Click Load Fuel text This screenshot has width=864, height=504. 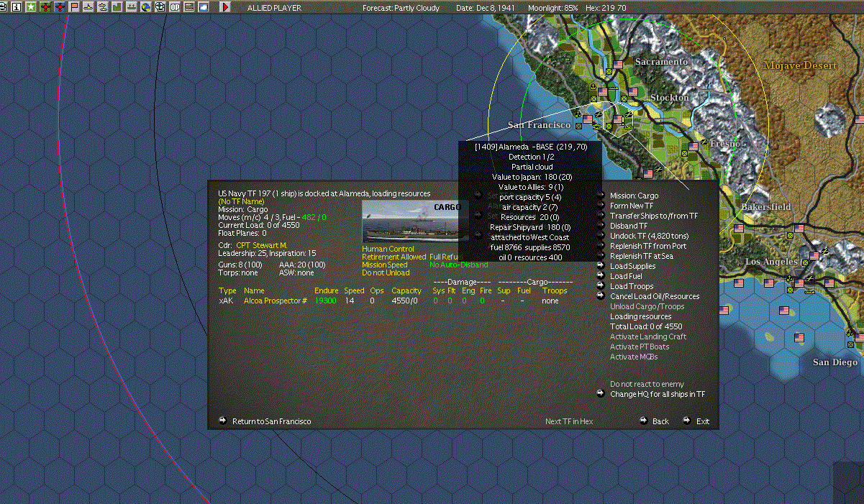pos(626,276)
